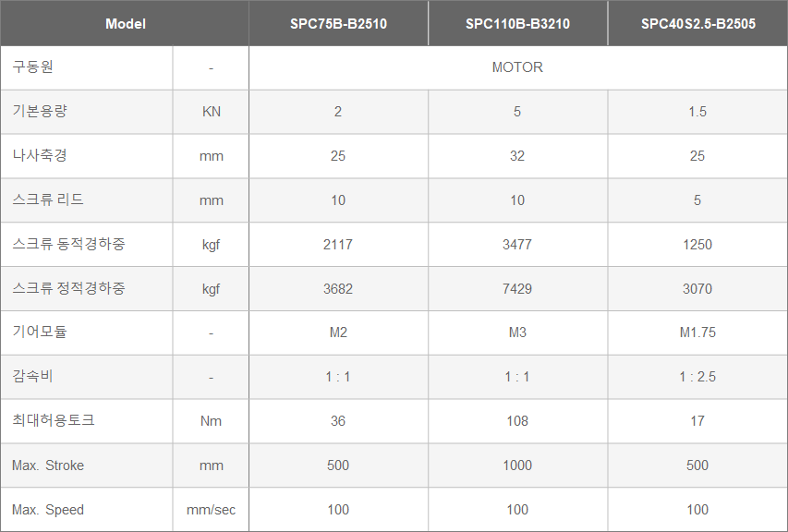Select the SPC110B-B3210 column header
Screen dimensions: 788x532
(x=517, y=24)
